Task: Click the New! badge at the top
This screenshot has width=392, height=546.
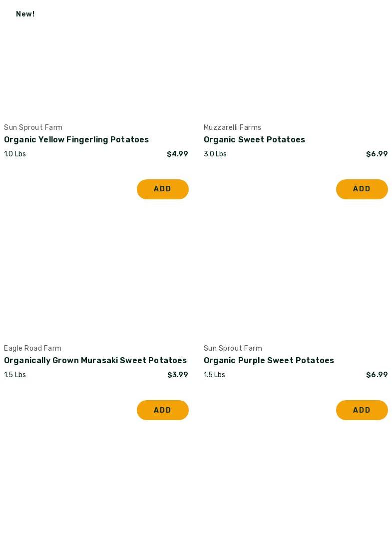Action: [x=25, y=14]
